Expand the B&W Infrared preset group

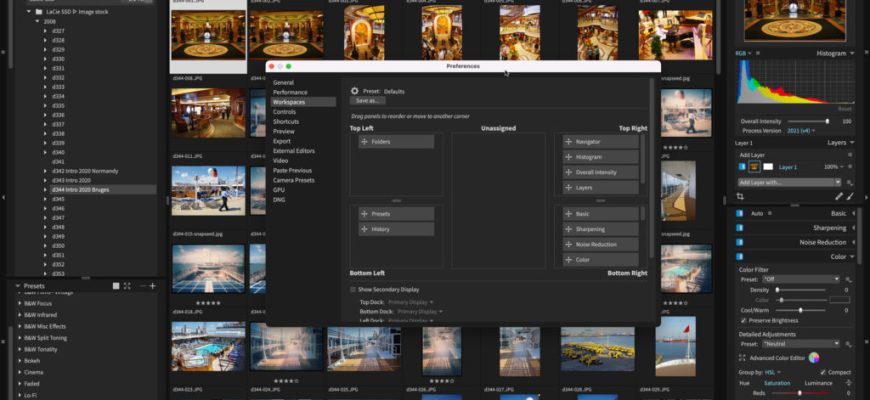coord(19,315)
